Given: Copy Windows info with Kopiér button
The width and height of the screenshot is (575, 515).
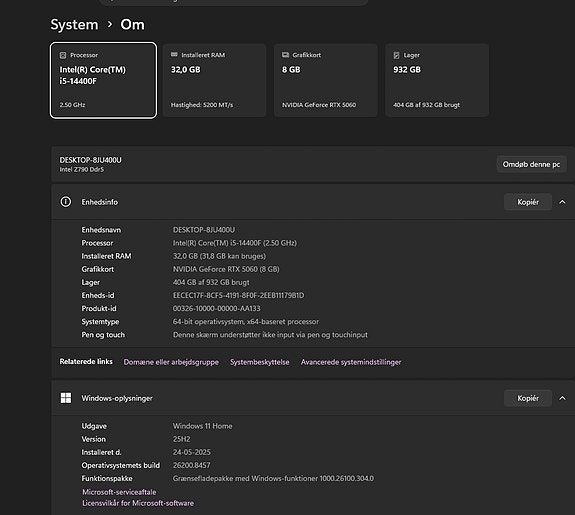Looking at the screenshot, I should [x=528, y=398].
